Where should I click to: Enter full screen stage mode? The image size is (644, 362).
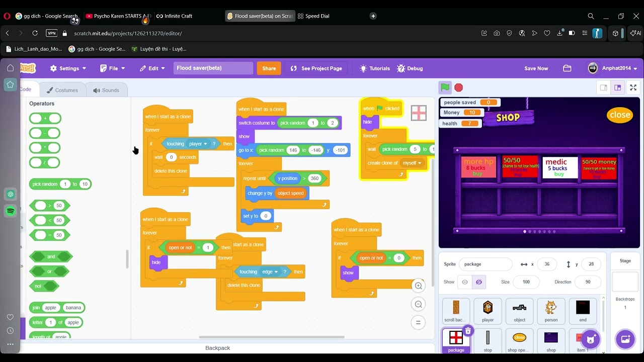point(633,87)
